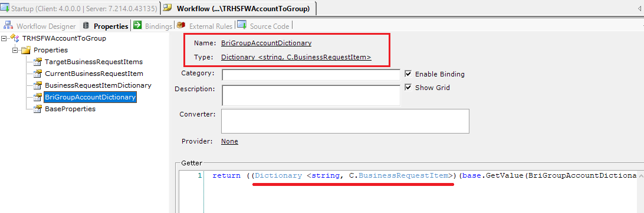This screenshot has height=213, width=644.
Task: Select TargetBusinessRequestItems property
Action: click(x=94, y=62)
